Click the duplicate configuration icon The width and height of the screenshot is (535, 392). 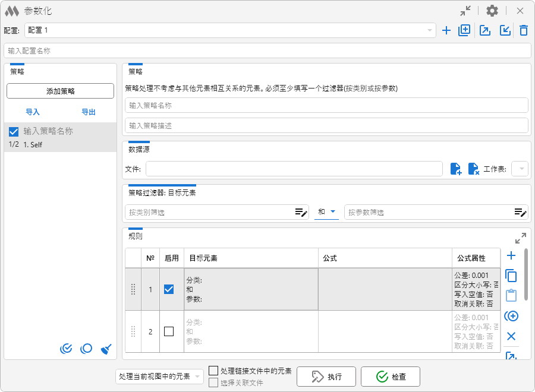tap(464, 30)
